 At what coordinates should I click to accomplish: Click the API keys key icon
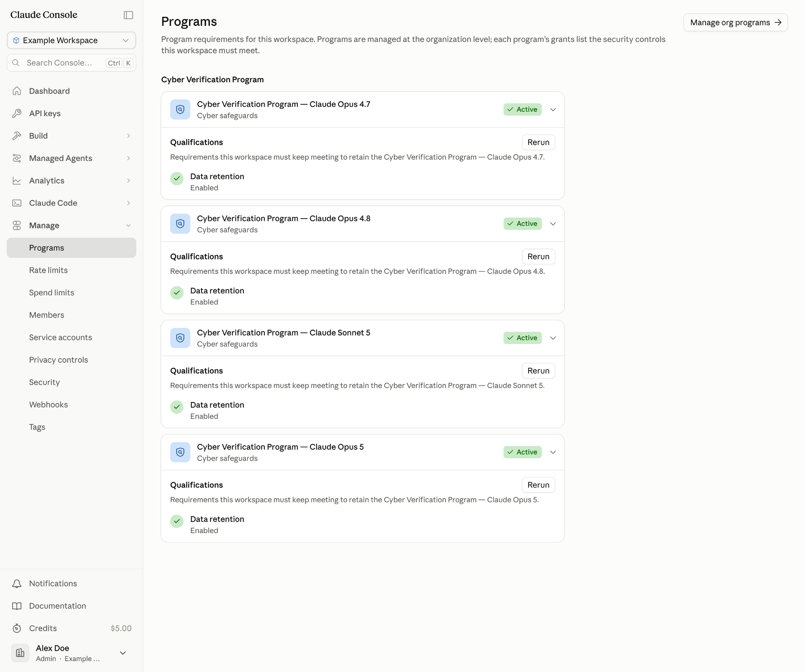point(17,113)
